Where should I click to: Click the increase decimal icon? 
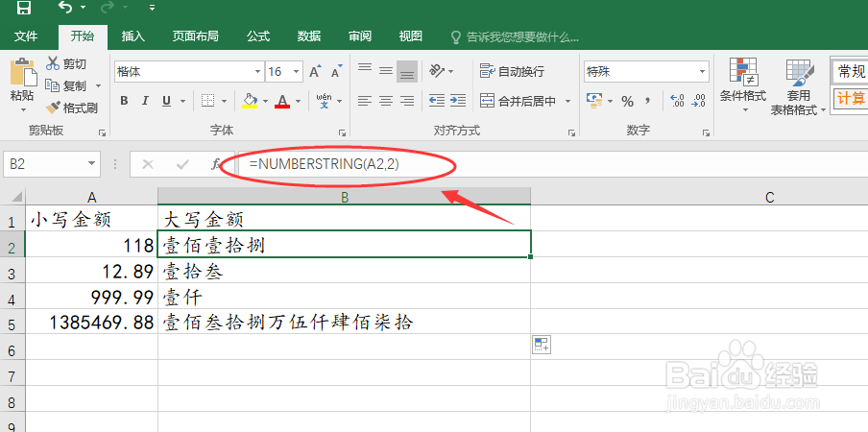pos(677,101)
